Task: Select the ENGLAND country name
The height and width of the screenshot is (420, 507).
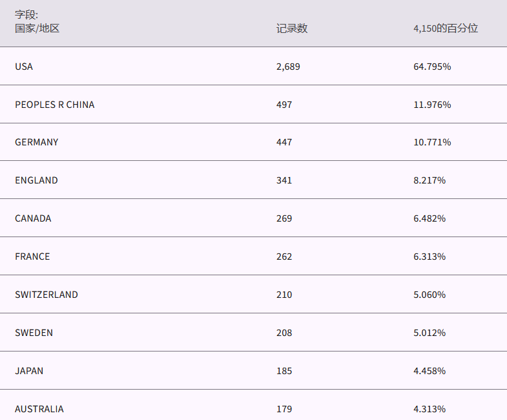Action: (x=37, y=180)
